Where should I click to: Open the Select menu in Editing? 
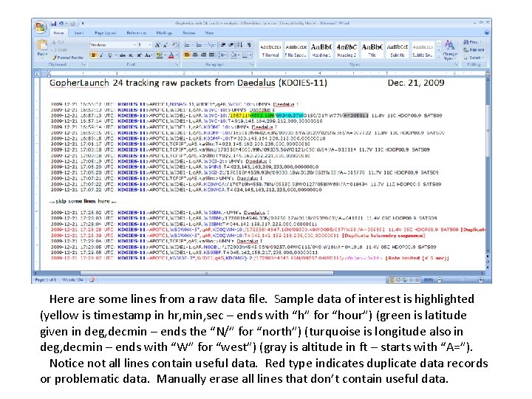click(474, 58)
